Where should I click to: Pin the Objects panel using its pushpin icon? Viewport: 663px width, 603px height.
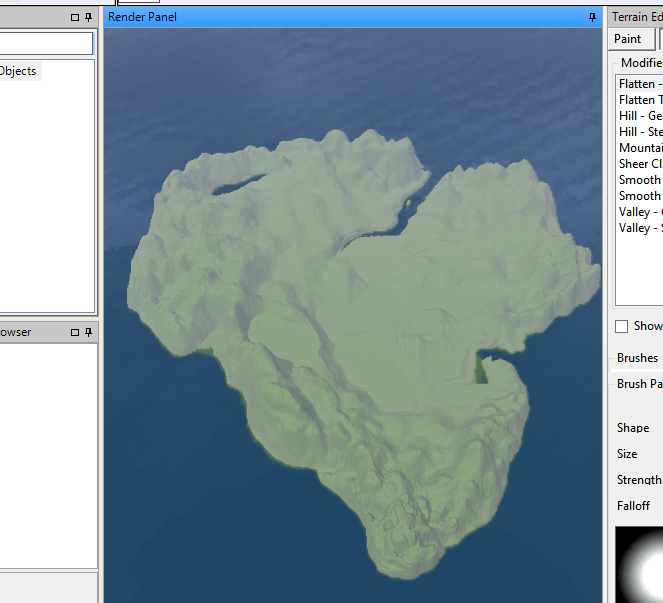pos(88,18)
